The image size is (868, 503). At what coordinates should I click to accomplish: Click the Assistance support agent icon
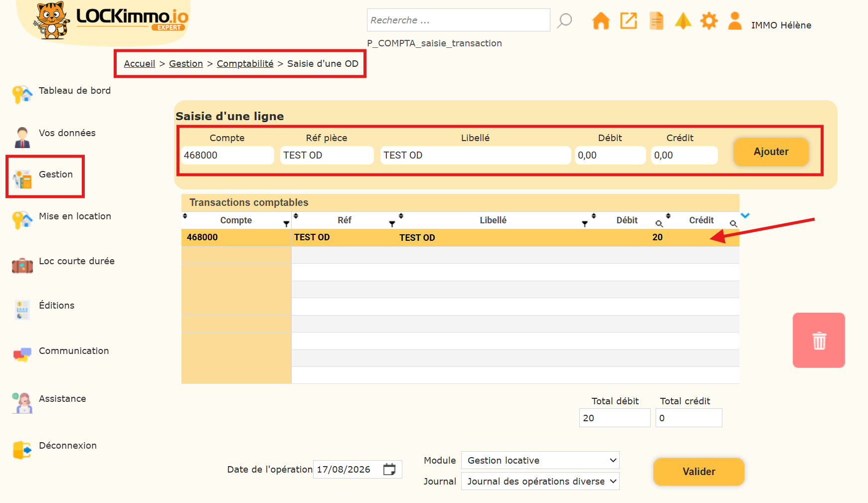22,403
